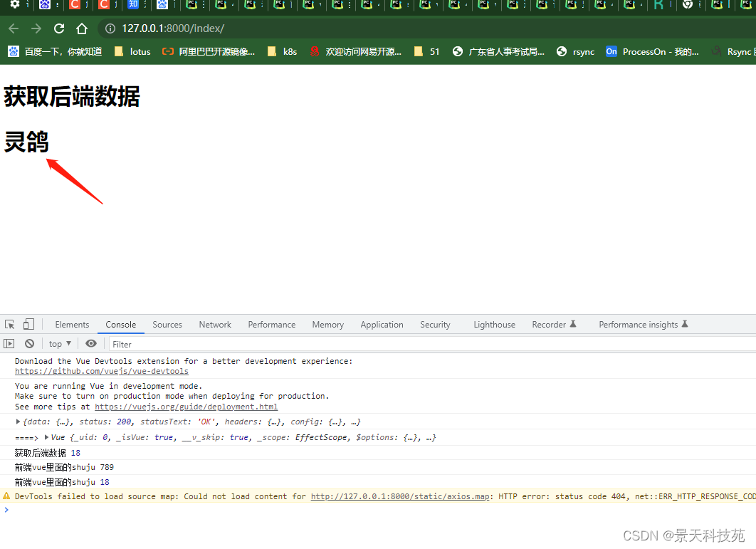
Task: Switch to the Network tab
Action: pos(215,325)
